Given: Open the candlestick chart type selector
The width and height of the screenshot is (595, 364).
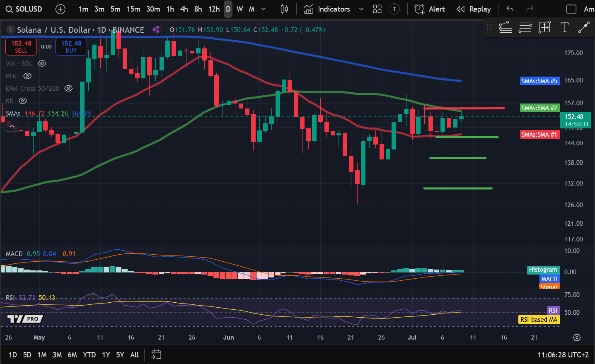Looking at the screenshot, I should tap(284, 9).
